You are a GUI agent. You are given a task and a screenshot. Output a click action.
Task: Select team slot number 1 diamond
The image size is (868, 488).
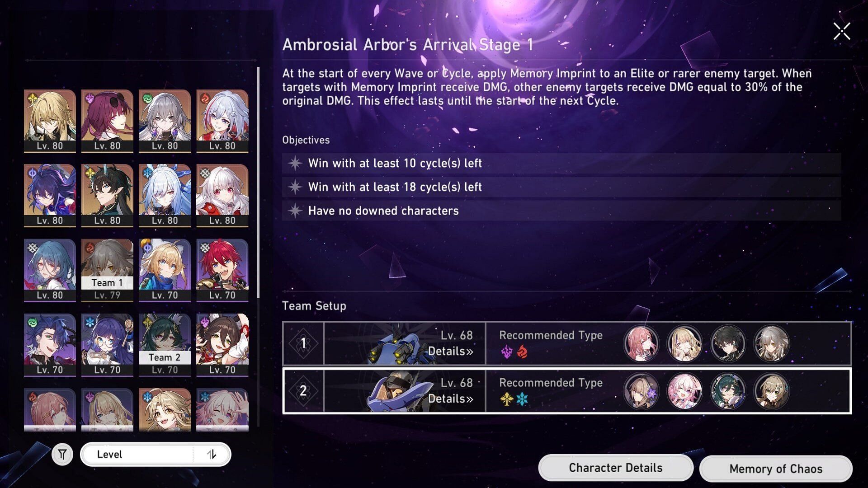[x=303, y=343]
